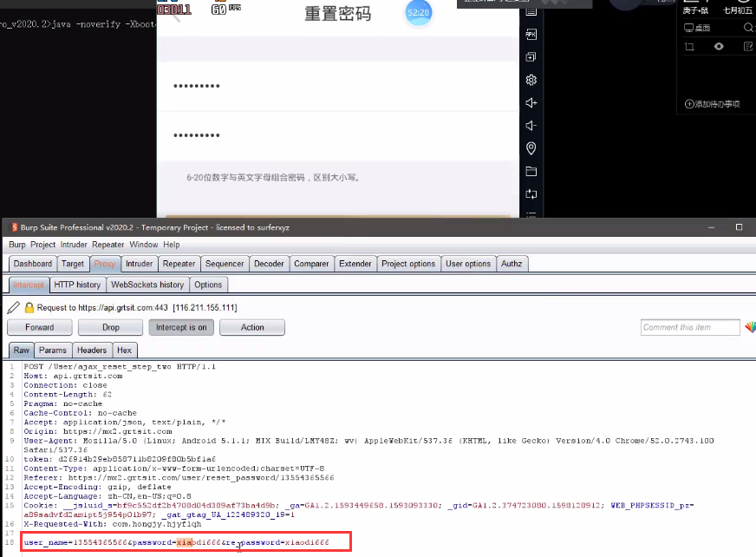The height and width of the screenshot is (557, 756).
Task: Click the highlight color picker next to comment field
Action: point(750,327)
